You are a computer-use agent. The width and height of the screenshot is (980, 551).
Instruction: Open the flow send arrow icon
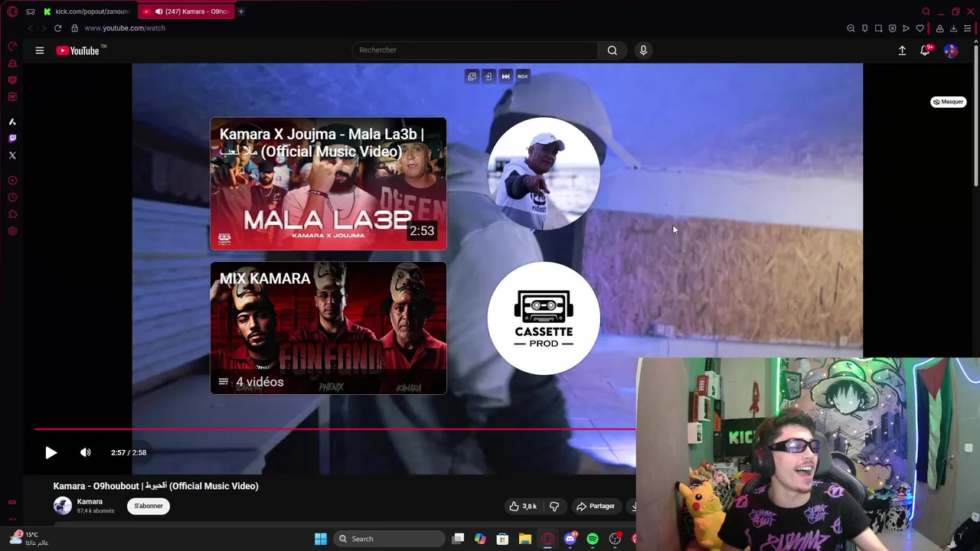pos(906,28)
